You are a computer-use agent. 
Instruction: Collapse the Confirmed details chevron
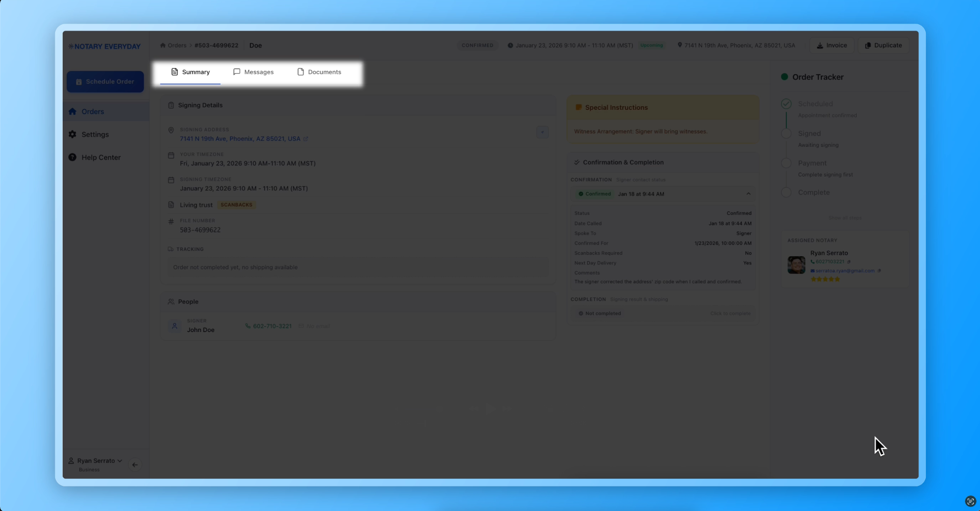(x=748, y=194)
